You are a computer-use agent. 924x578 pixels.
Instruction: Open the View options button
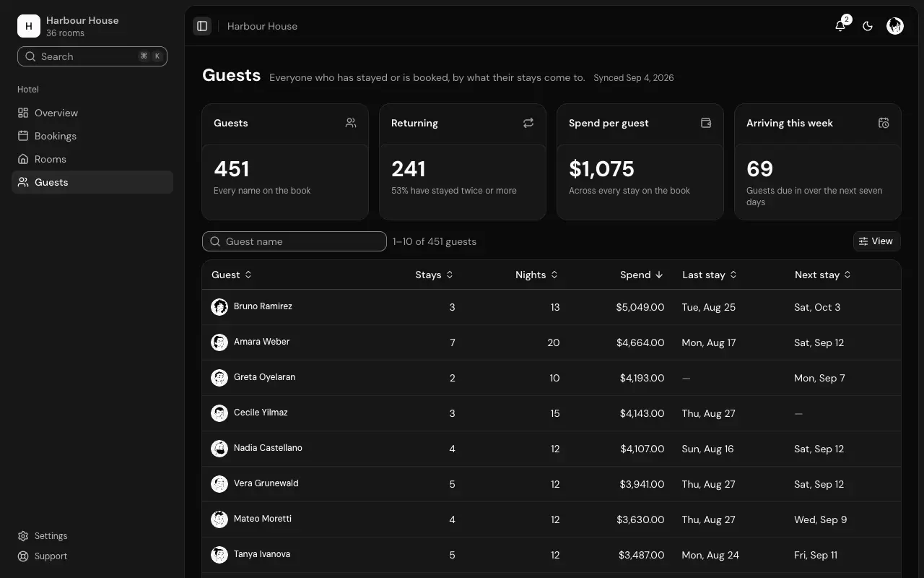tap(877, 241)
